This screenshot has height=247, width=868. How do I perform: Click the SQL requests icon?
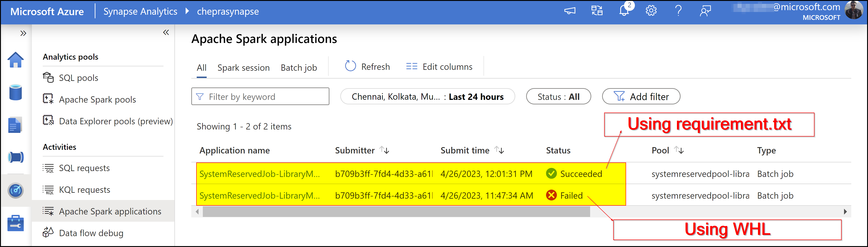(48, 168)
